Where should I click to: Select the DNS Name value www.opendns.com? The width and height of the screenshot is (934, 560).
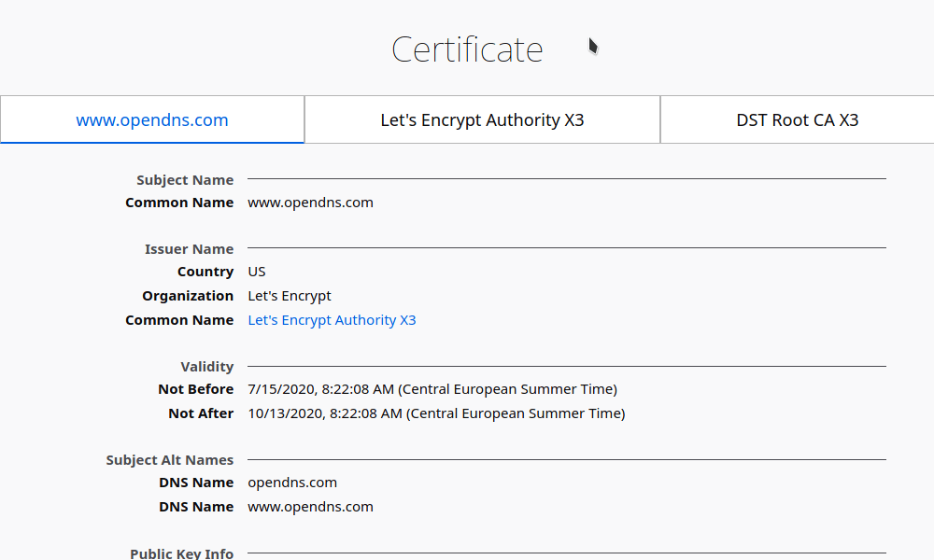(310, 507)
